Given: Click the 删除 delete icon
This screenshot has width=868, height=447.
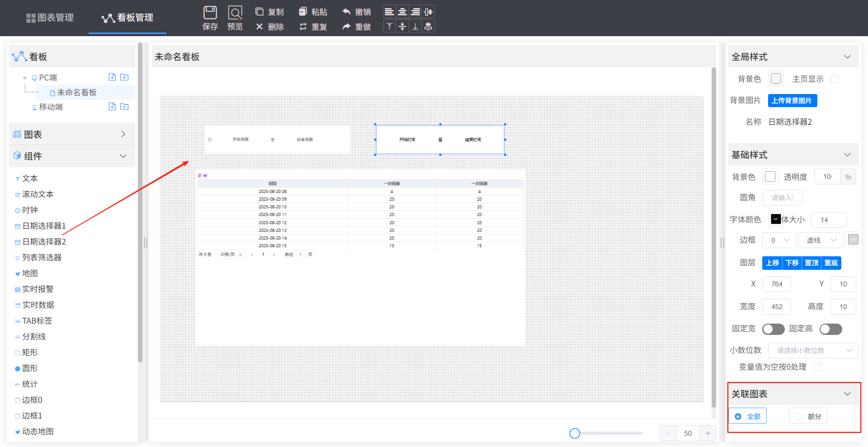Looking at the screenshot, I should point(259,27).
